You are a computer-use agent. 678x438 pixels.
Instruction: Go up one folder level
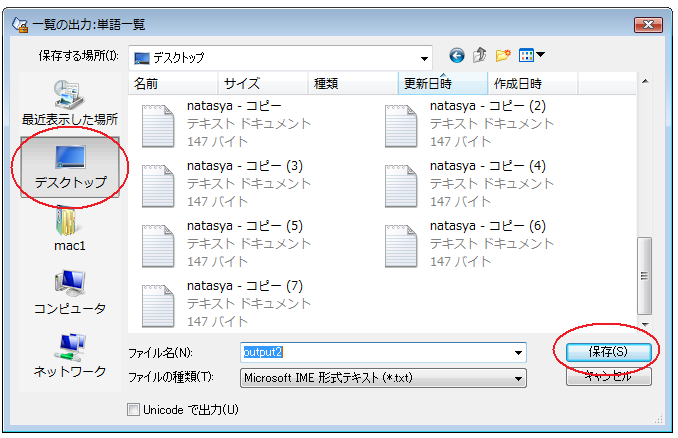(480, 56)
